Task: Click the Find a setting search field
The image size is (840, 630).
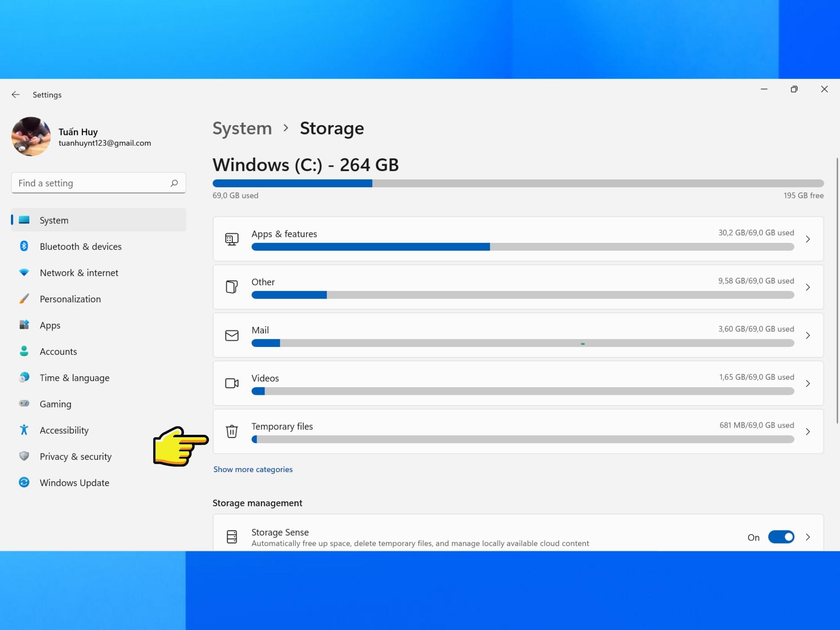Action: tap(99, 183)
